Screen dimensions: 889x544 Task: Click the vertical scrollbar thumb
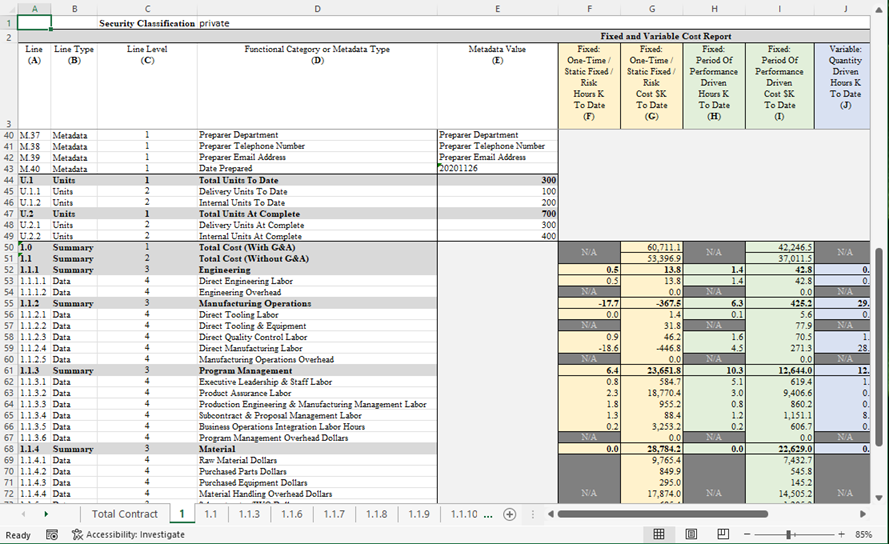pos(879,347)
